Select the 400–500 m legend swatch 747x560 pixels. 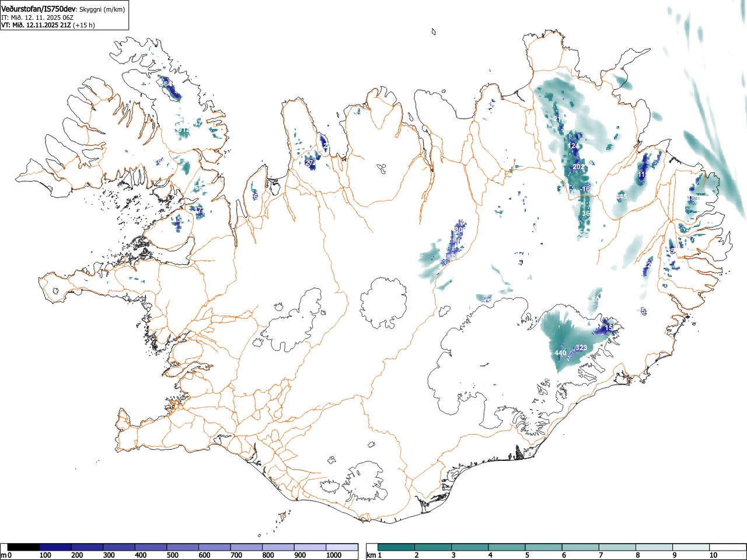click(x=151, y=547)
